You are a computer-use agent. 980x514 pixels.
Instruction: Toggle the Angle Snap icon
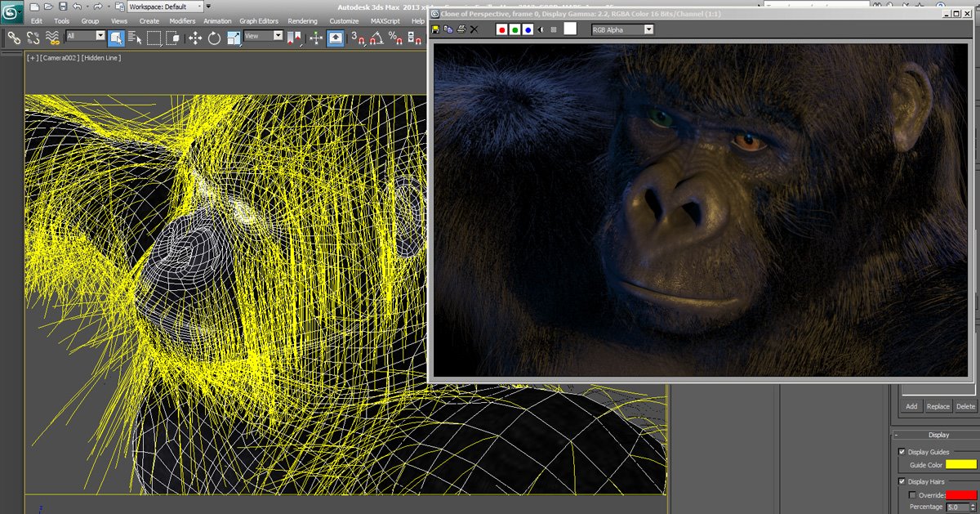pos(376,37)
